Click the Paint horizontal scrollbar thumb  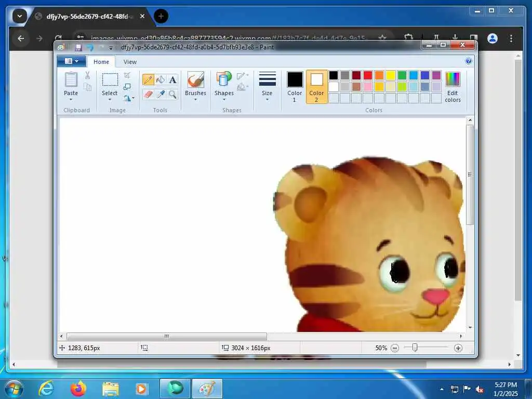point(167,336)
